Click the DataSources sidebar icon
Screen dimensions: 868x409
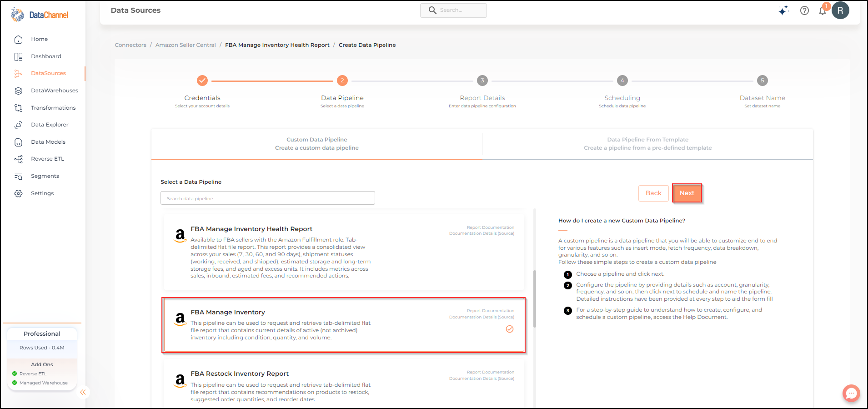click(x=18, y=74)
